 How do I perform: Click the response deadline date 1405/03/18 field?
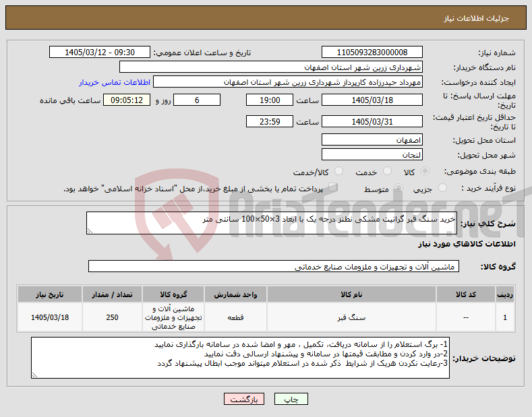(372, 100)
